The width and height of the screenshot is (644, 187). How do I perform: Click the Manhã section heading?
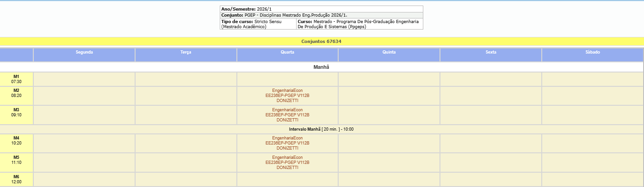click(x=321, y=67)
